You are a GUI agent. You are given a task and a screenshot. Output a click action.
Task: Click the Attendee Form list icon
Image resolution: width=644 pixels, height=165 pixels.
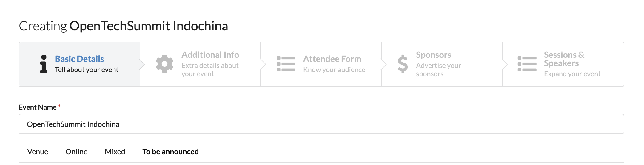coord(286,64)
